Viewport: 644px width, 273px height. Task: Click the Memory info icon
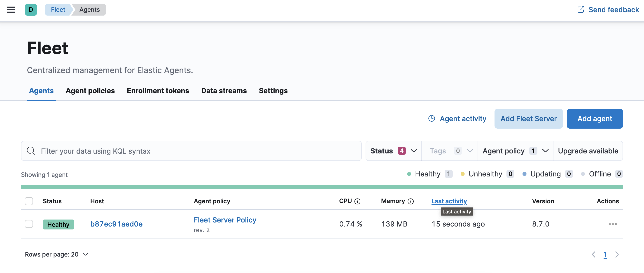tap(411, 201)
